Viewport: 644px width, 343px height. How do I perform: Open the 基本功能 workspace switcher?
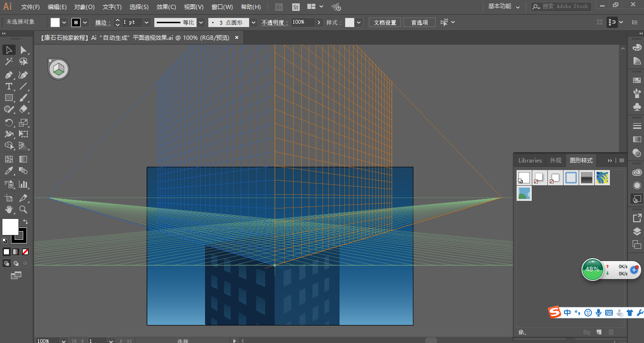pos(504,7)
